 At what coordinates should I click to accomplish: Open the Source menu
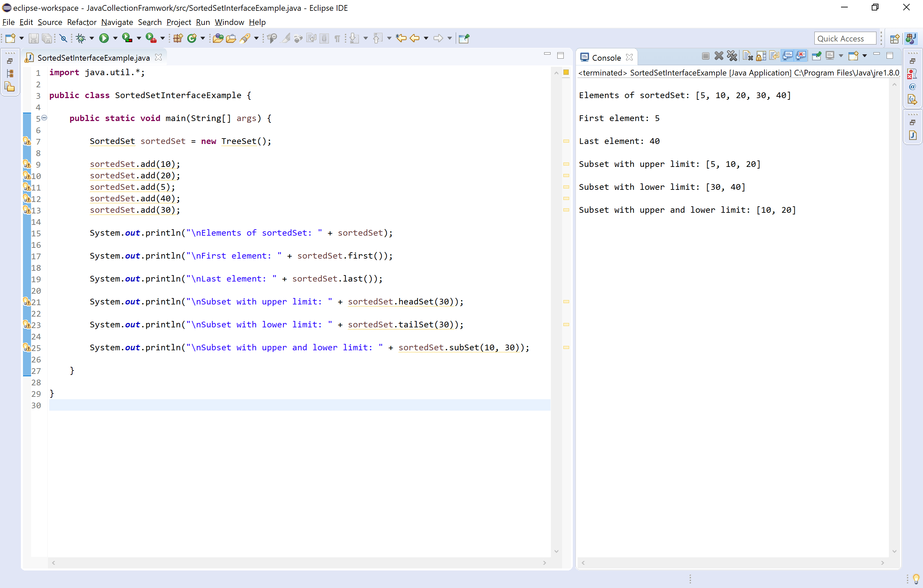(50, 22)
